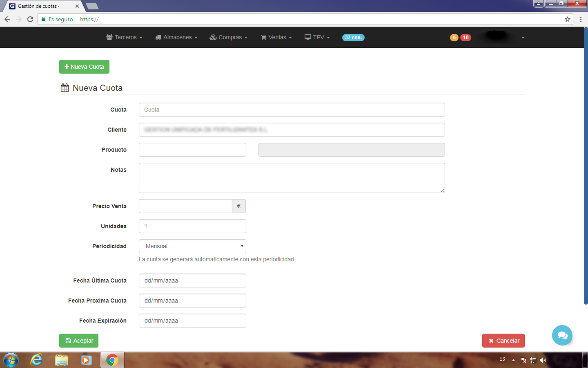Expand the Terceros navigation menu
The image size is (588, 368).
pos(125,38)
